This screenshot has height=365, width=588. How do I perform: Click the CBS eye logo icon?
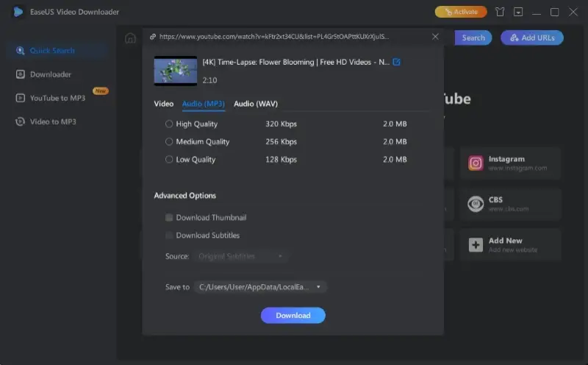[x=476, y=204]
